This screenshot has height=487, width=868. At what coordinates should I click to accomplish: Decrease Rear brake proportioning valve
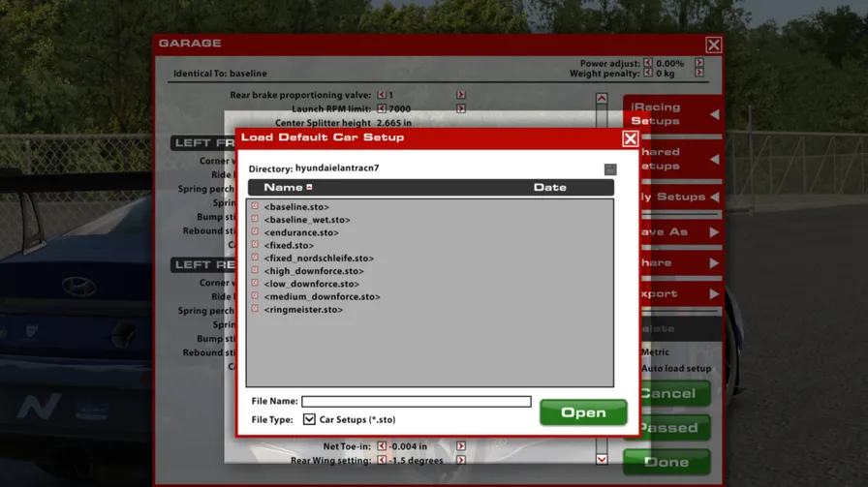tap(382, 95)
